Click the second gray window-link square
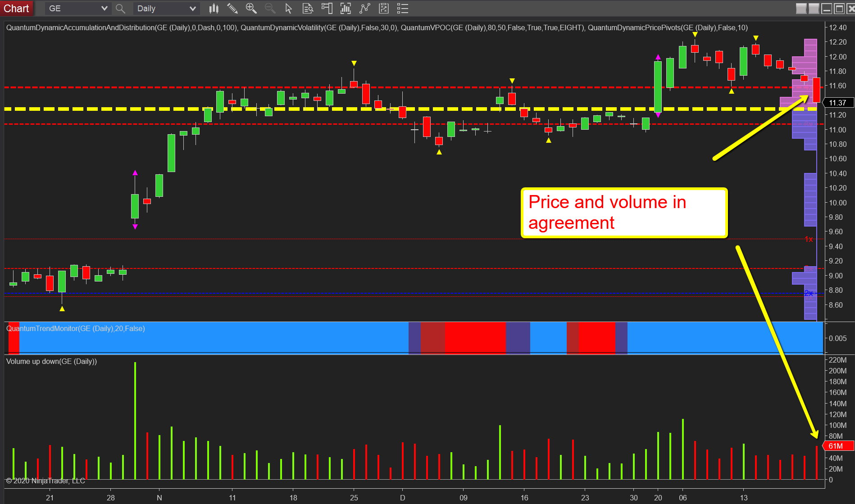The width and height of the screenshot is (855, 504). 814,9
